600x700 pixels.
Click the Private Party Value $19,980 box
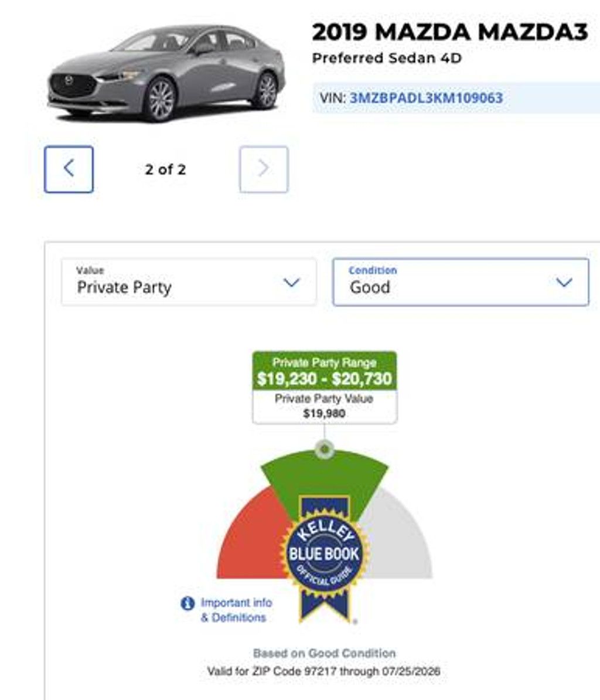324,406
